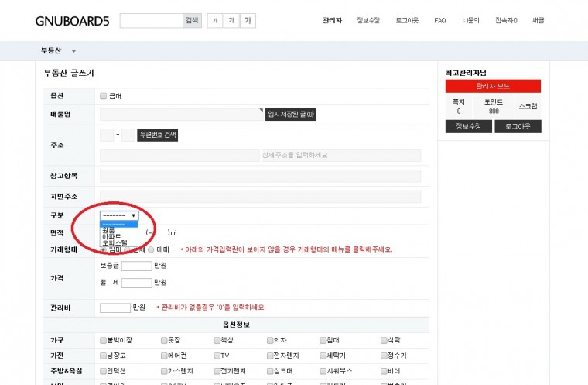588x385 pixels.
Task: Enable the 냉장고 checkbox
Action: [x=104, y=356]
